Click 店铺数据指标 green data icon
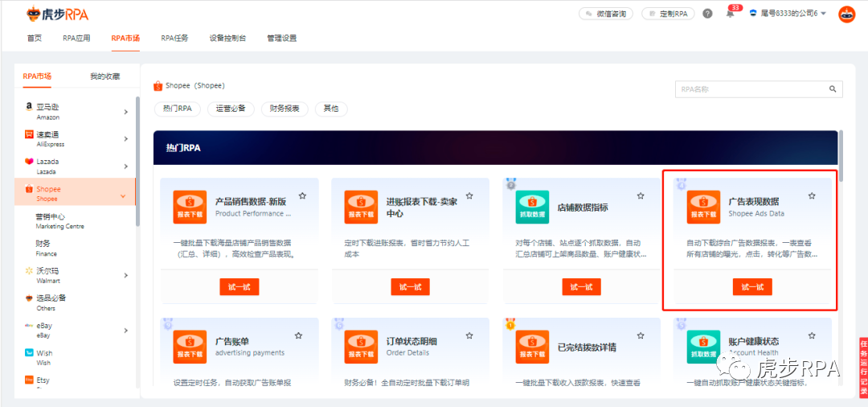This screenshot has width=868, height=407. pyautogui.click(x=532, y=207)
